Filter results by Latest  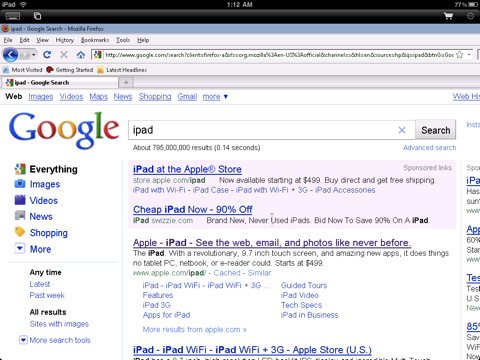pos(40,284)
